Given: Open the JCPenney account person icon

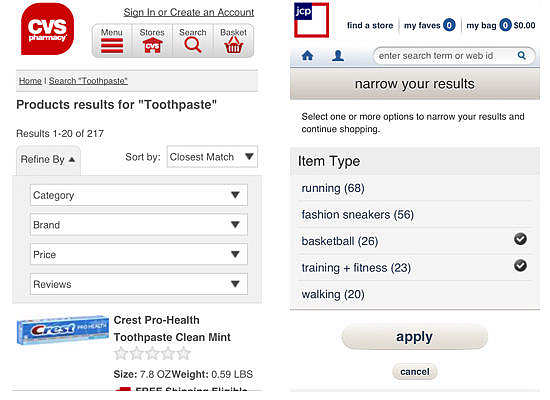Looking at the screenshot, I should point(338,56).
